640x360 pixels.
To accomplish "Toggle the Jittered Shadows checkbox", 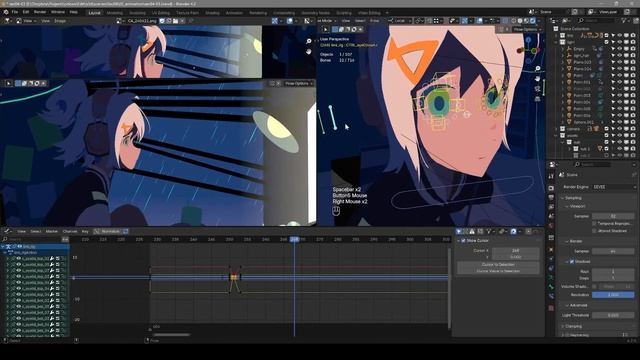I will point(594,231).
